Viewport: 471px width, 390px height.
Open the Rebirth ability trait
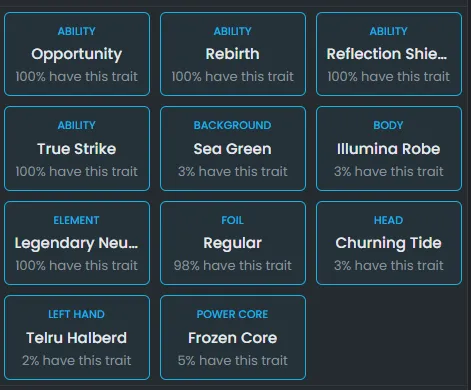click(x=233, y=54)
